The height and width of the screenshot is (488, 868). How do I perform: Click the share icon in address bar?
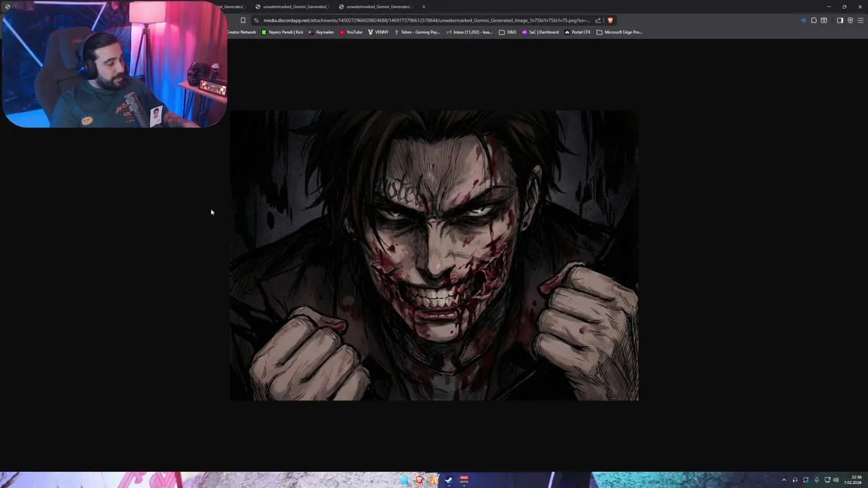[x=598, y=20]
